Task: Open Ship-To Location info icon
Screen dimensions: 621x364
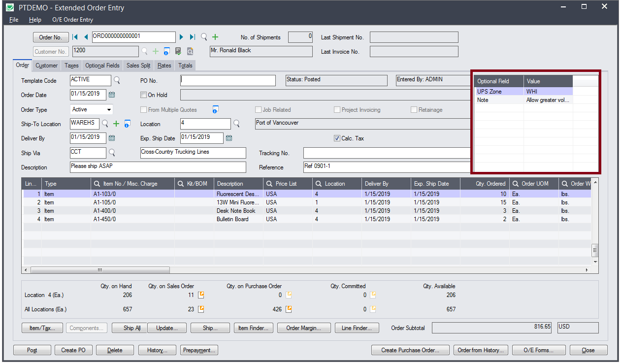Action: 127,124
